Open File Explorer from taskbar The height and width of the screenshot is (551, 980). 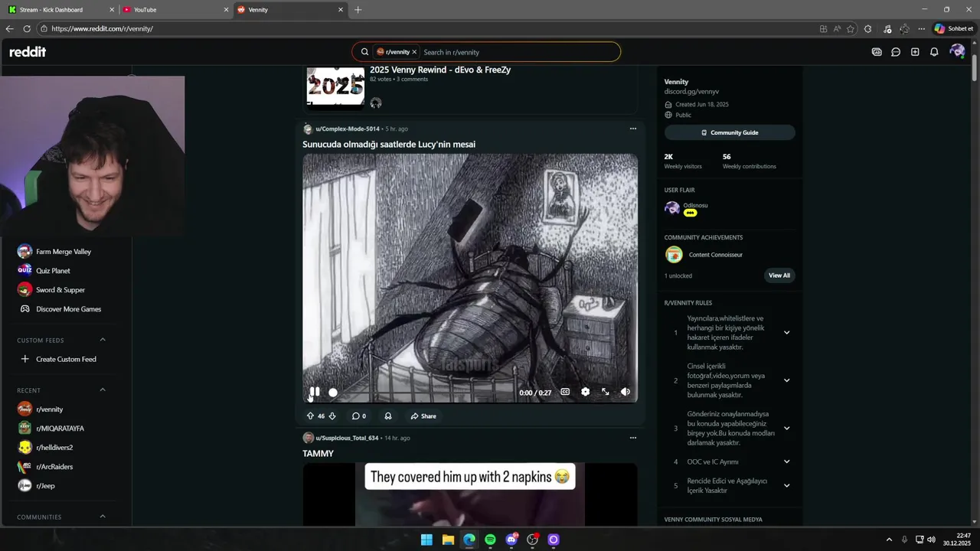(448, 540)
